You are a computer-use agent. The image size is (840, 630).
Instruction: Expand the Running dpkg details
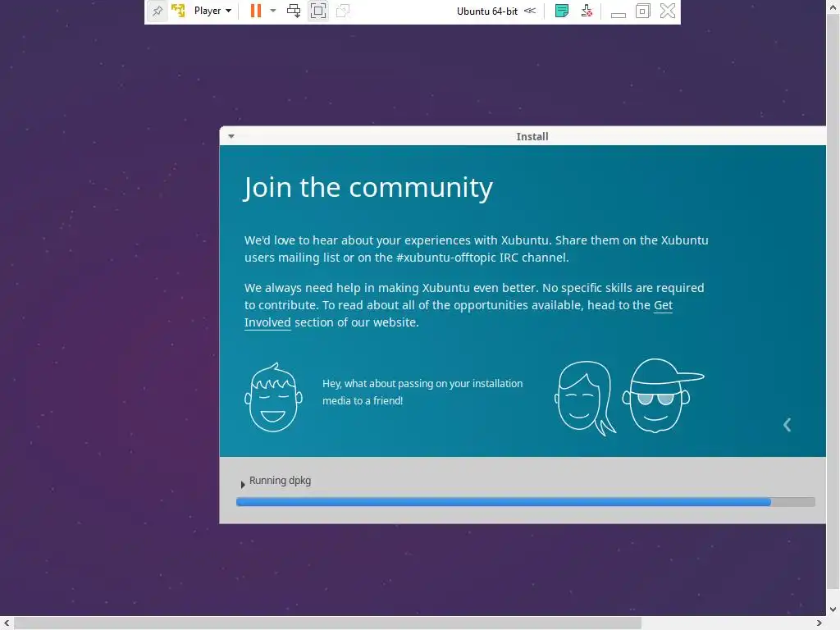(x=243, y=484)
